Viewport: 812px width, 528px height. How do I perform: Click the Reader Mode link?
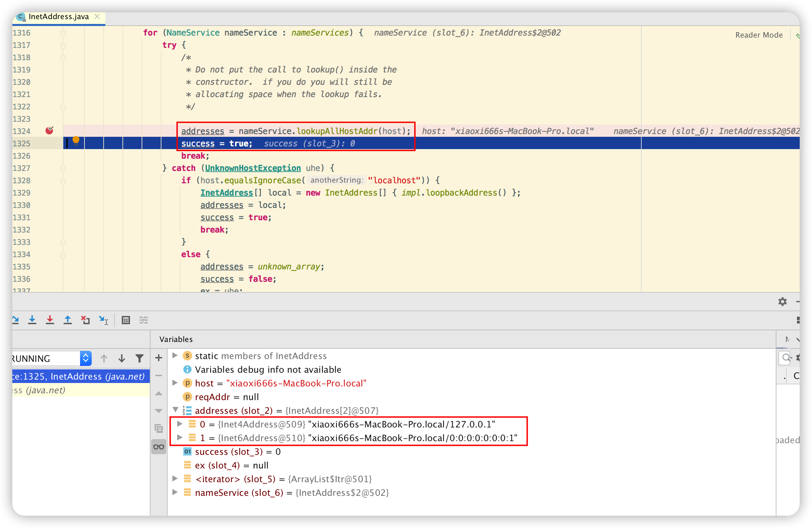759,35
